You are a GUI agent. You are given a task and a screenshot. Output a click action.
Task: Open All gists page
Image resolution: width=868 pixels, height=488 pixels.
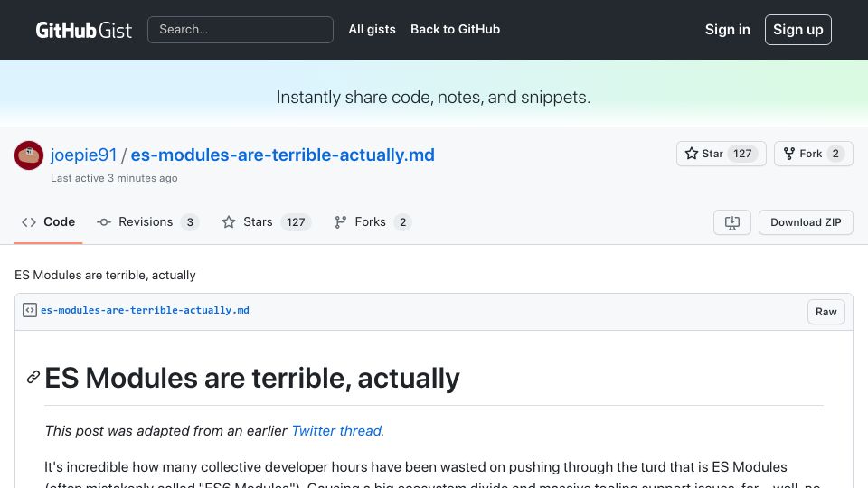pos(372,29)
